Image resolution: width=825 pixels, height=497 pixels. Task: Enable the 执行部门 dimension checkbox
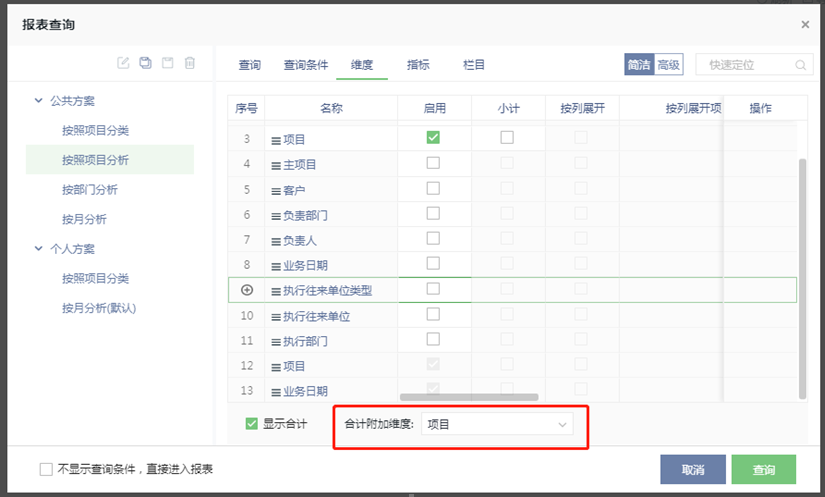pos(433,339)
